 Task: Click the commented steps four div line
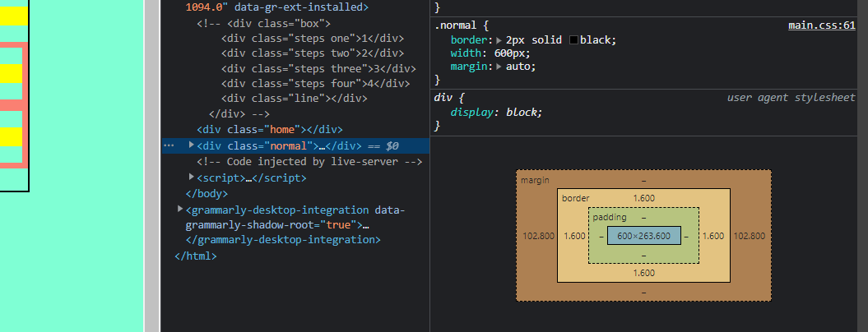pos(316,84)
